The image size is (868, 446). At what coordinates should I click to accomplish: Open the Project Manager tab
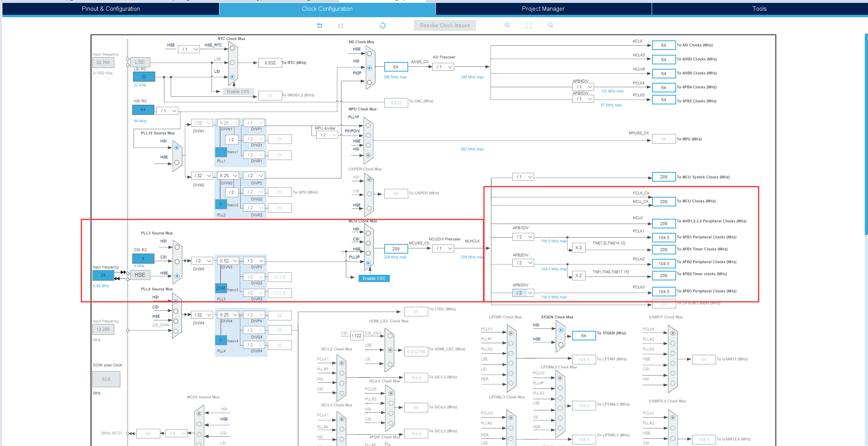pos(543,9)
